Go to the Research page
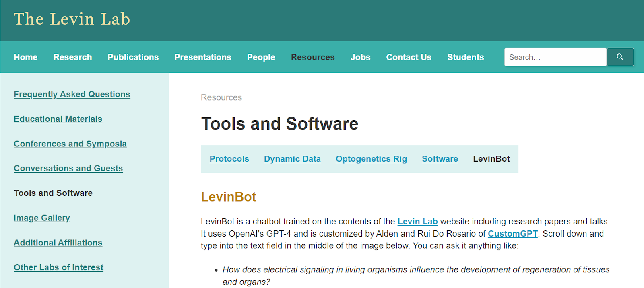 tap(72, 57)
